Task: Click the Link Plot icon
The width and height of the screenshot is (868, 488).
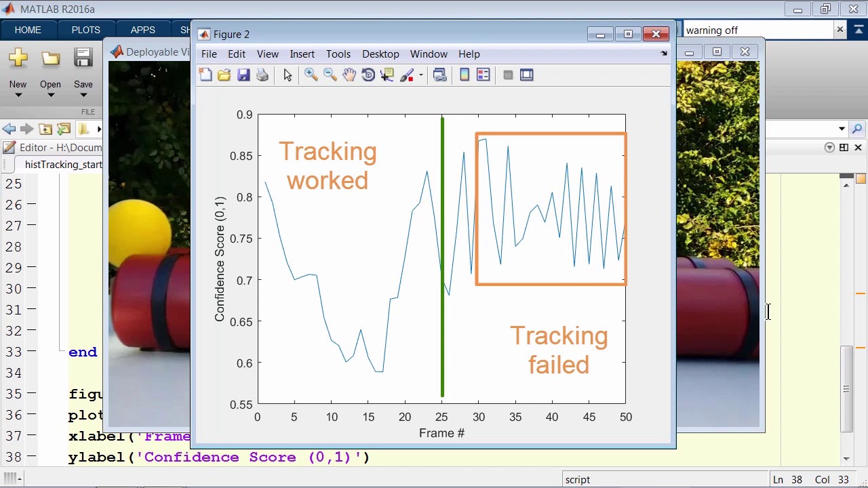Action: [x=439, y=75]
